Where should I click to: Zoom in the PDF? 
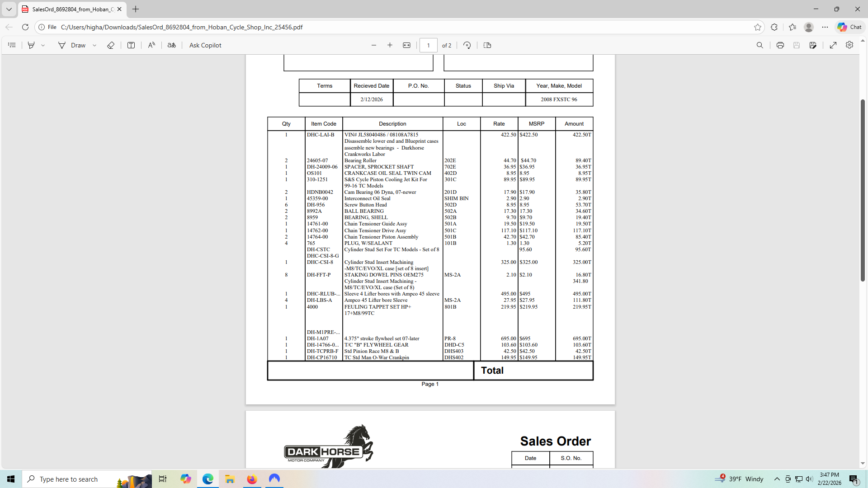[x=390, y=45]
